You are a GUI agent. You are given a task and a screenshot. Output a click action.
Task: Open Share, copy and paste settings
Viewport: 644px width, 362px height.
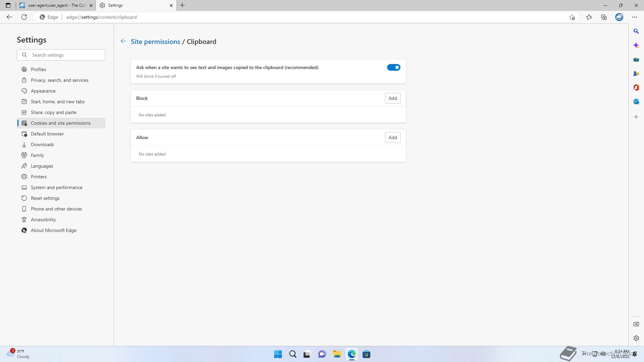pos(61,112)
